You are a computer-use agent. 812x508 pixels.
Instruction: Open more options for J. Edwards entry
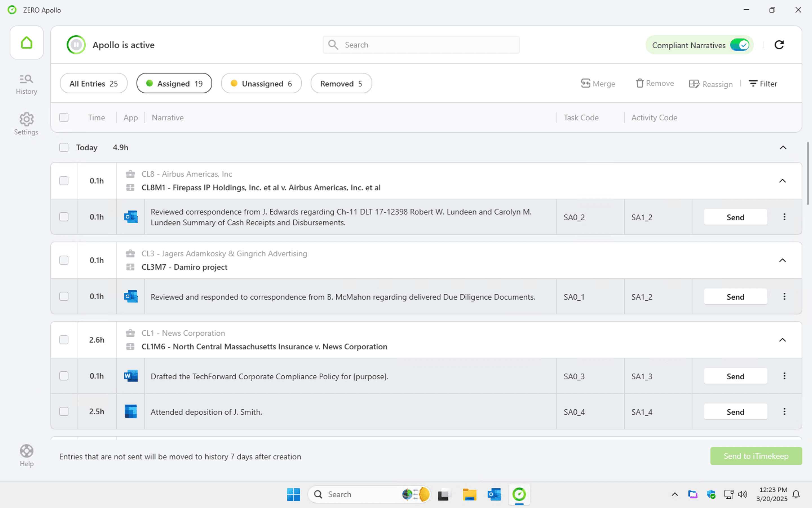tap(784, 217)
